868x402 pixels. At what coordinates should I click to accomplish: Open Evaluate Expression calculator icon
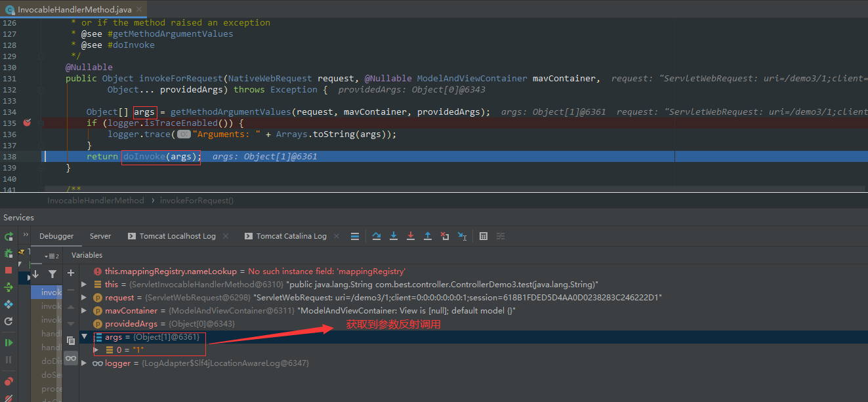484,236
